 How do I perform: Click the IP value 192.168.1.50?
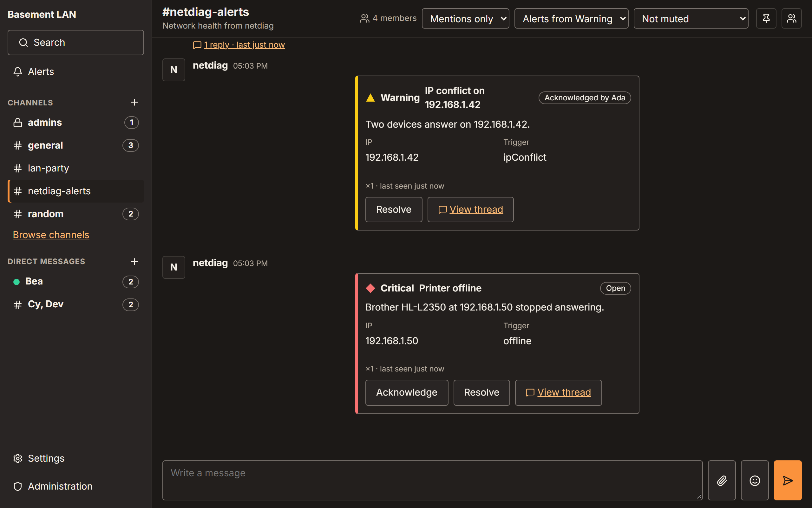point(392,341)
